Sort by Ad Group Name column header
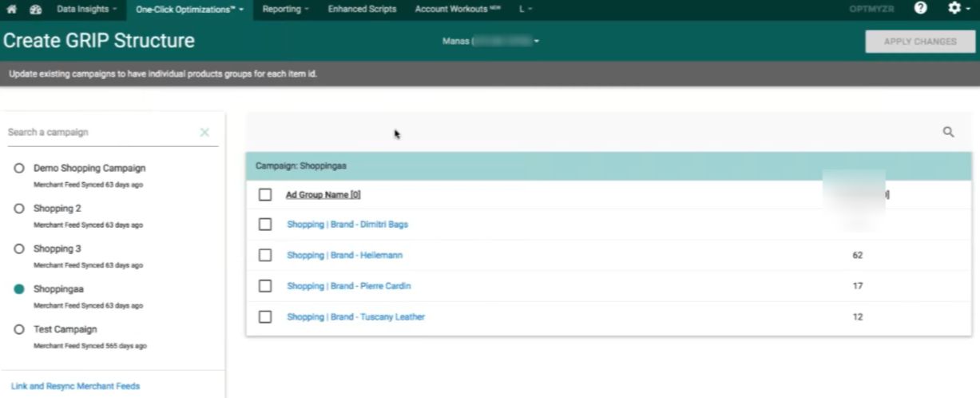Image resolution: width=980 pixels, height=398 pixels. [323, 194]
